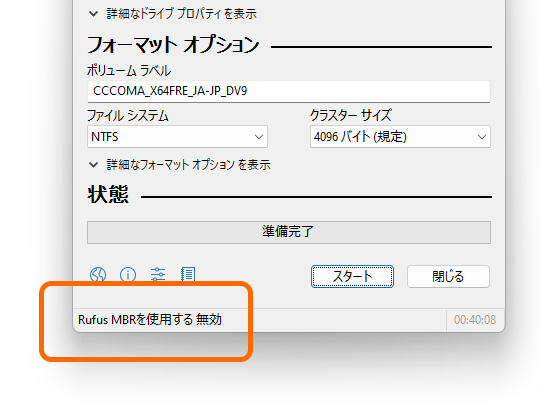
Task: Click the elapsed time 00:40:08
Action: 475,320
